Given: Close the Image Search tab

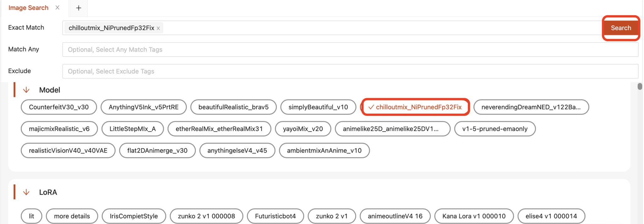Looking at the screenshot, I should click(x=57, y=8).
